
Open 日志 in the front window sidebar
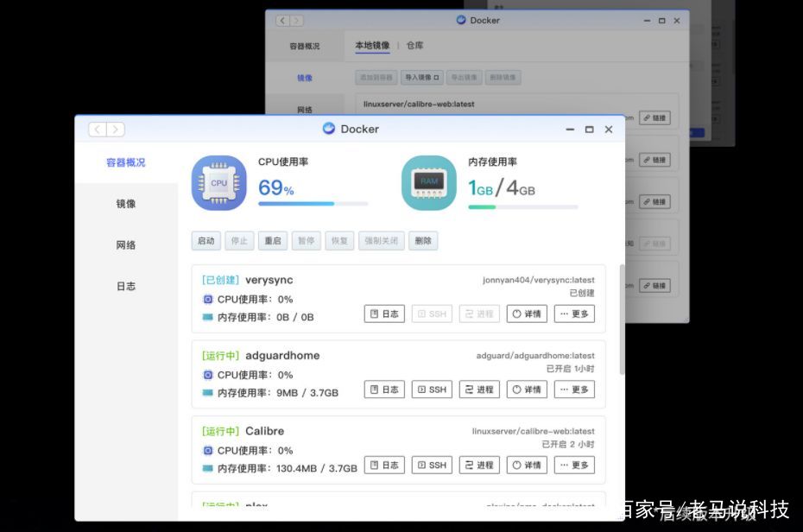click(x=126, y=286)
